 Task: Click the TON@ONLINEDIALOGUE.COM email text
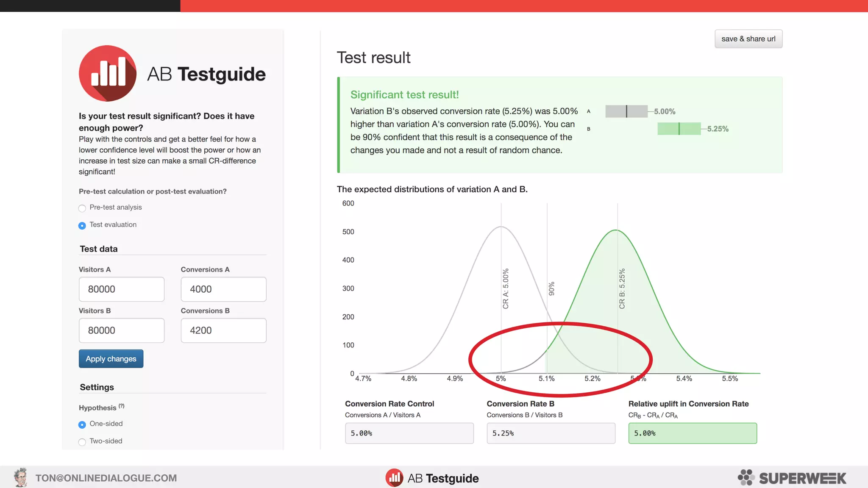pyautogui.click(x=106, y=478)
